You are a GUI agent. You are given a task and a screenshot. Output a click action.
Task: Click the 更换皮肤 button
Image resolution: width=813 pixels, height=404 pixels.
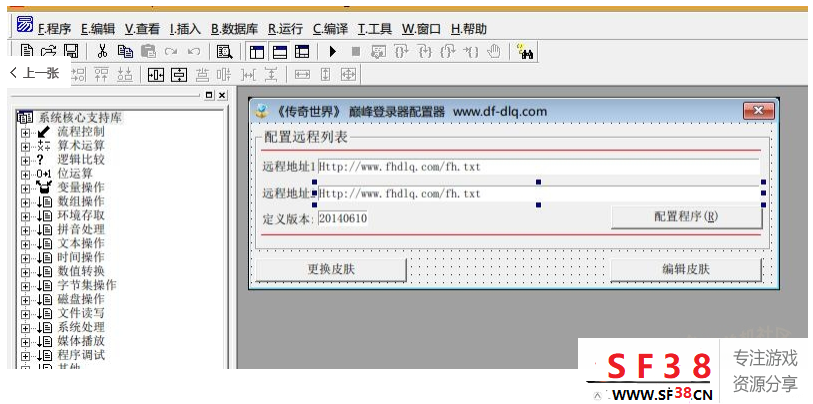[331, 270]
